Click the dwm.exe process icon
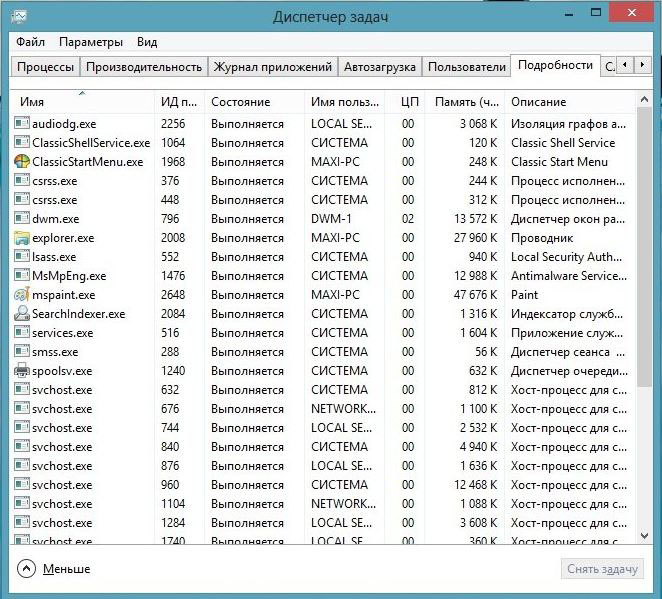 [x=22, y=219]
